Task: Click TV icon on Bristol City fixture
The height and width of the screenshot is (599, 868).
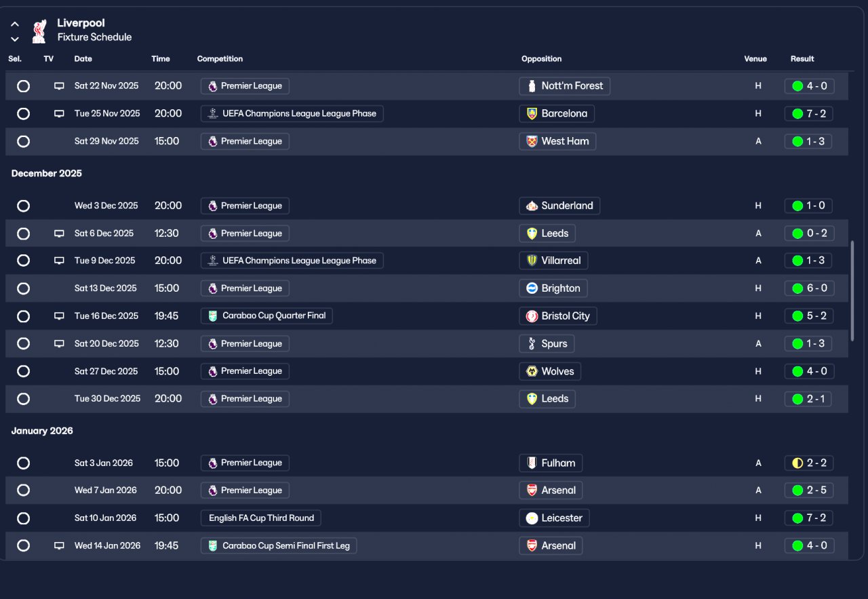Action: coord(60,316)
